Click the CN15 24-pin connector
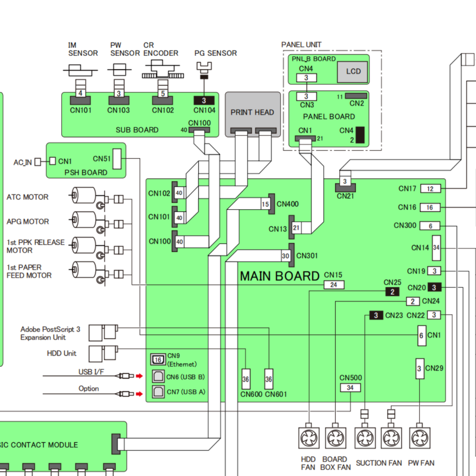 [x=334, y=285]
